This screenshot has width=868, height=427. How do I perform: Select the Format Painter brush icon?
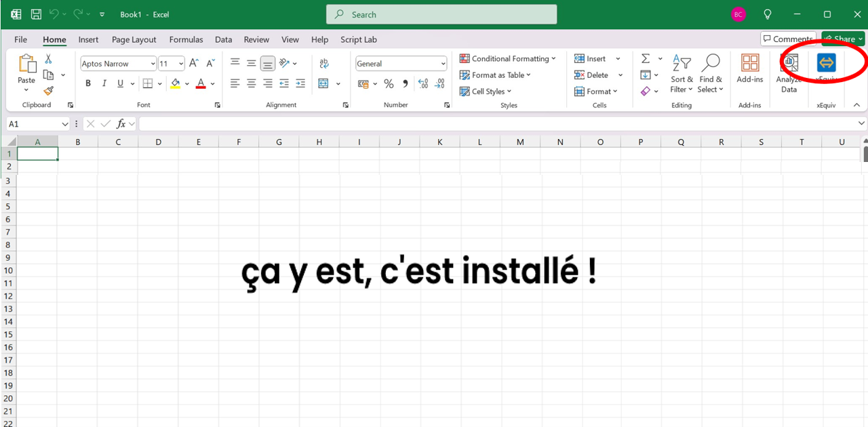pyautogui.click(x=48, y=91)
